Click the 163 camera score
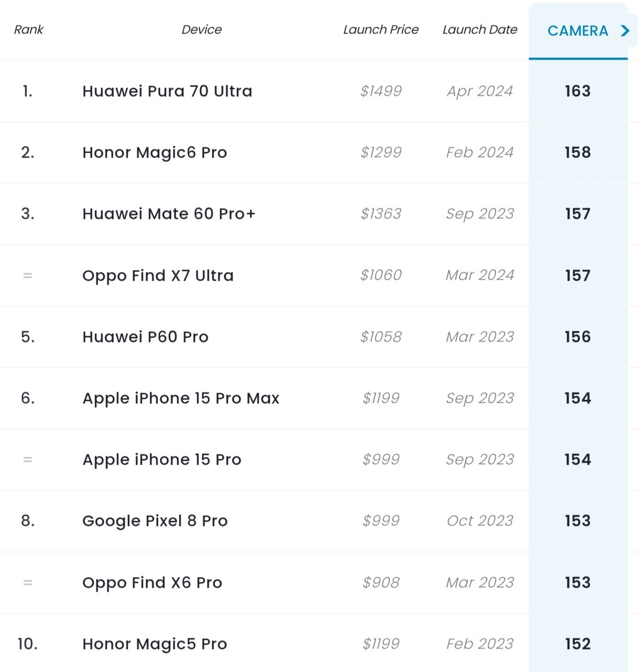 [x=577, y=92]
